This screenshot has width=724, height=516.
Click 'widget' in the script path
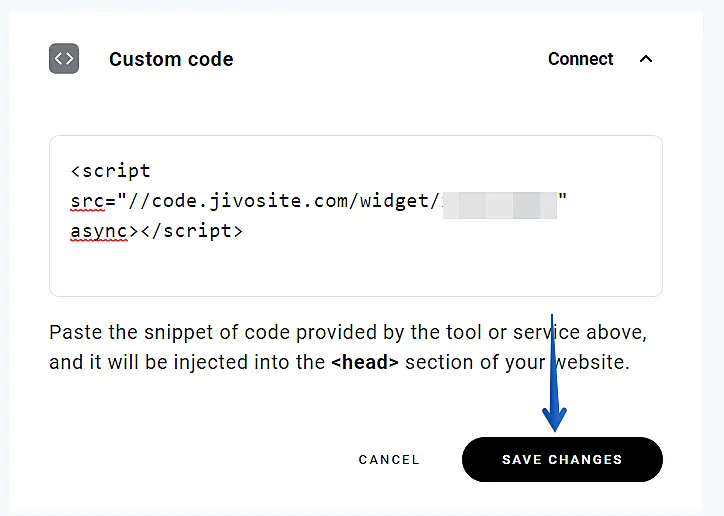tap(400, 201)
